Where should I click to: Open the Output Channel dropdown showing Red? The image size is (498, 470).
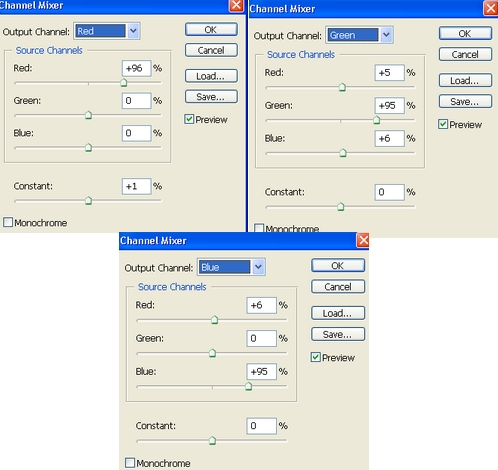tap(107, 31)
